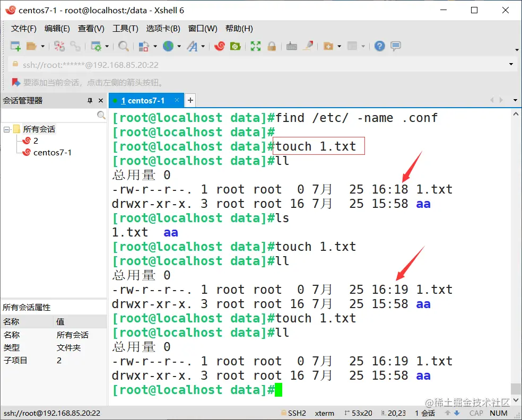
Task: Click the green Xagent toolbar icon
Action: 236,46
